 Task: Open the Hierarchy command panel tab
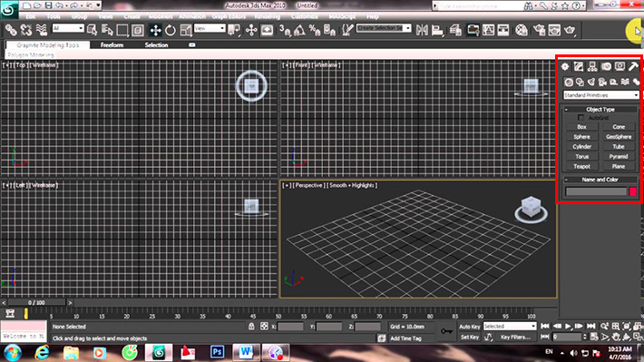(592, 66)
